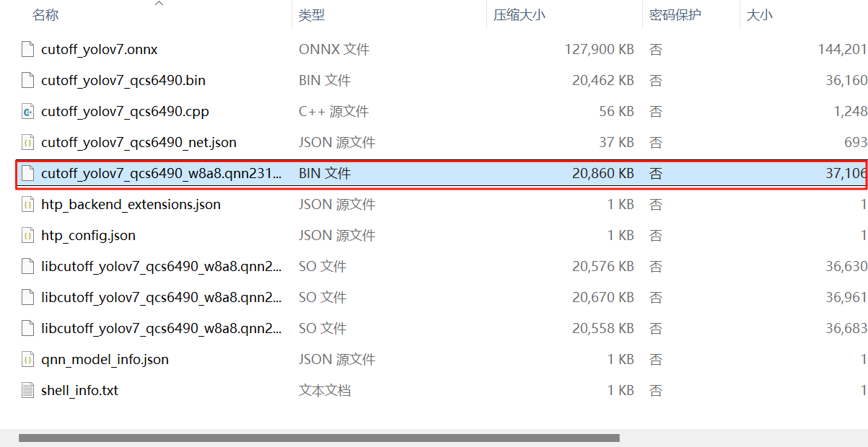Select file name htp_config.json
Viewport: 868px width, 447px height.
point(89,236)
